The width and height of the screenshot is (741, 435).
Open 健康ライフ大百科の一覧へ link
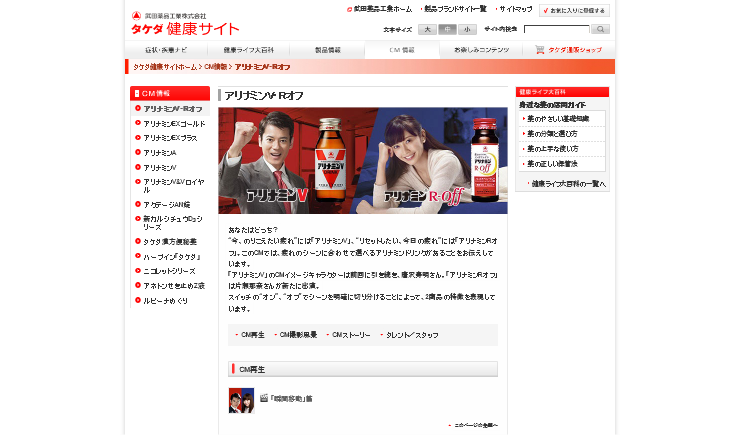[568, 184]
